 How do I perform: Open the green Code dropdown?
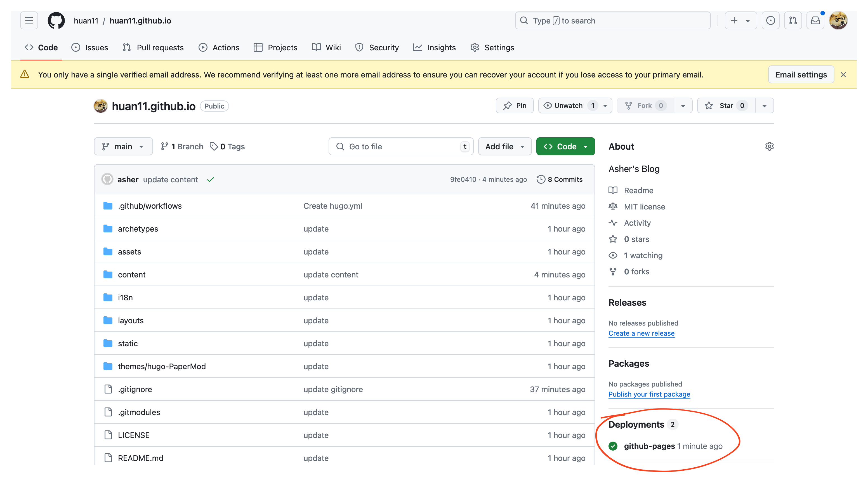(x=565, y=146)
